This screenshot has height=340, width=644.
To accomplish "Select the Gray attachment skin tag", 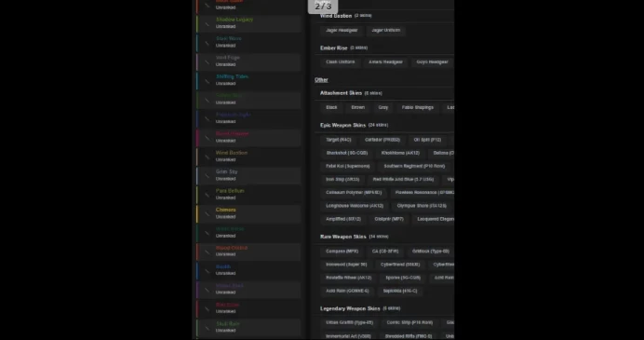I will tap(383, 108).
